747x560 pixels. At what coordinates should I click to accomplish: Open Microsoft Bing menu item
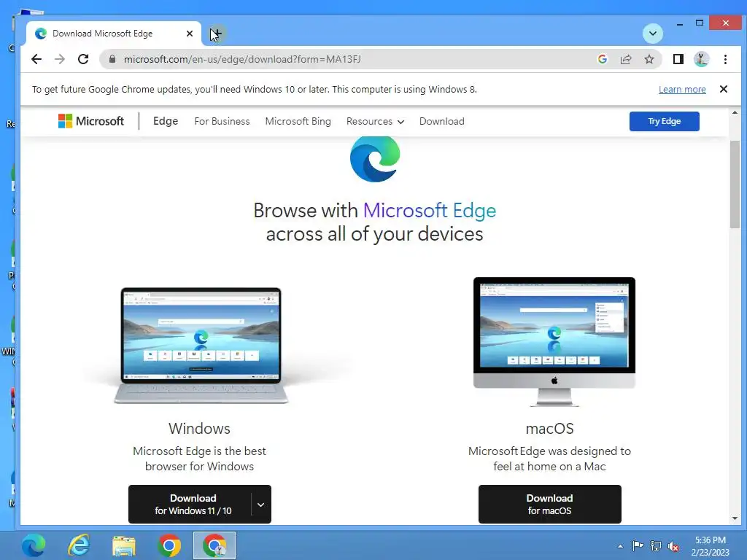click(298, 121)
